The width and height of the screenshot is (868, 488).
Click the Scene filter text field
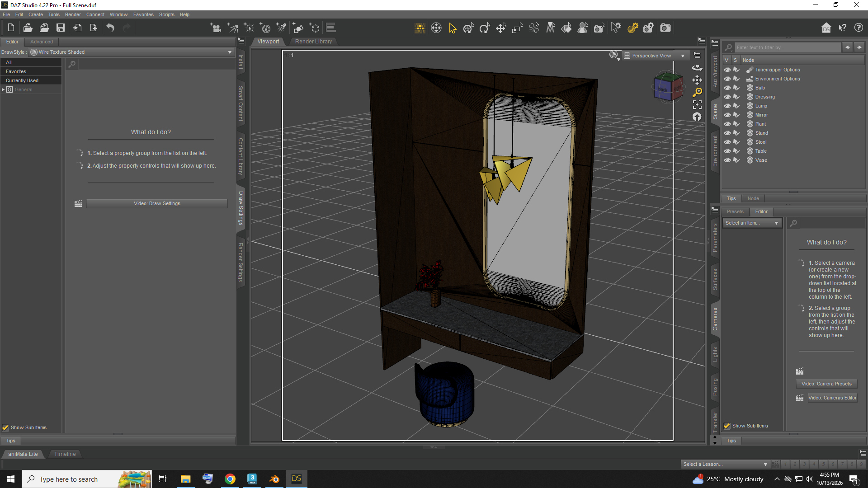(787, 47)
